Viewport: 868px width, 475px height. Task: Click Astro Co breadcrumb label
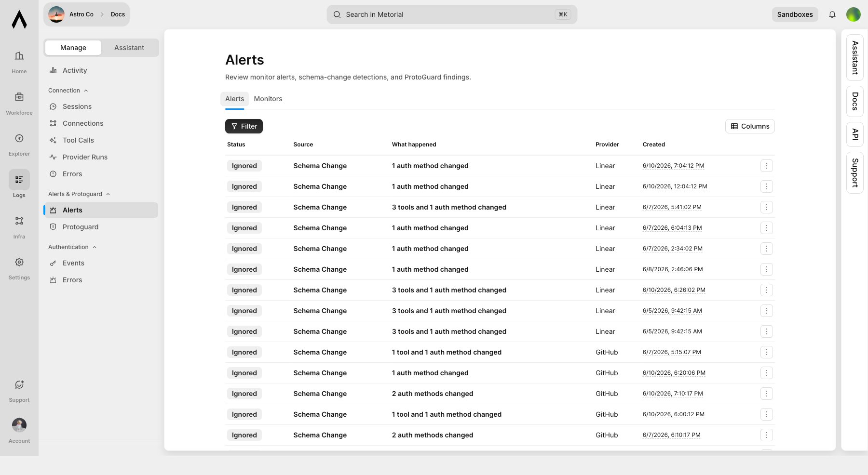(81, 14)
